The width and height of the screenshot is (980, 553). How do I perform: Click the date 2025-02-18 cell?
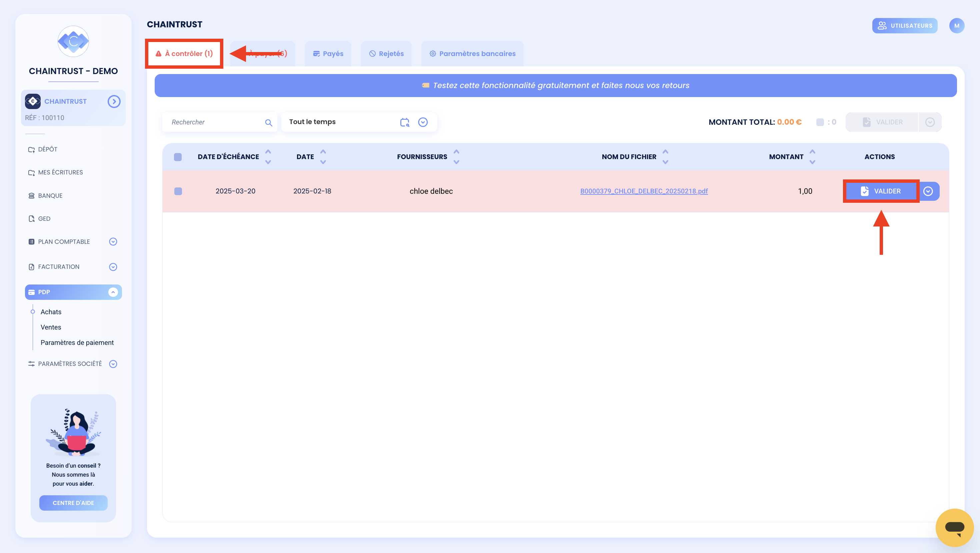coord(312,191)
